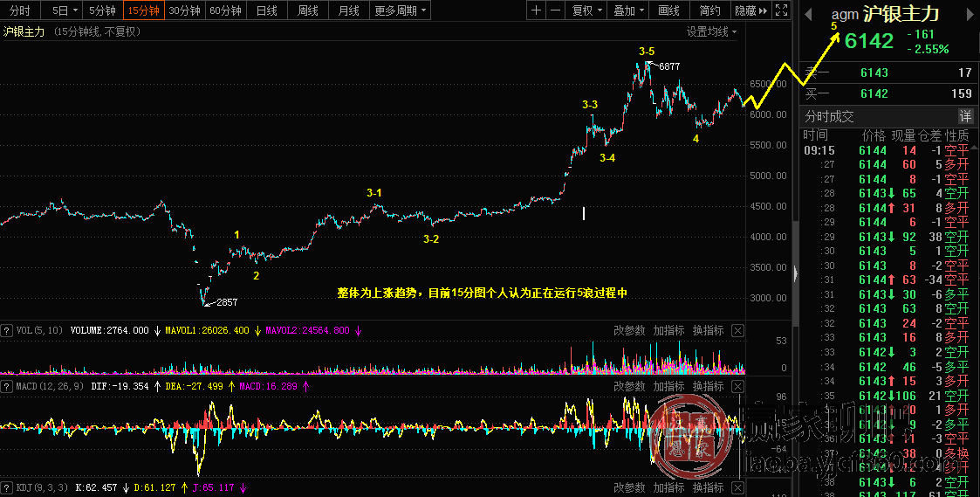Select the 09:15 trade row

point(887,150)
